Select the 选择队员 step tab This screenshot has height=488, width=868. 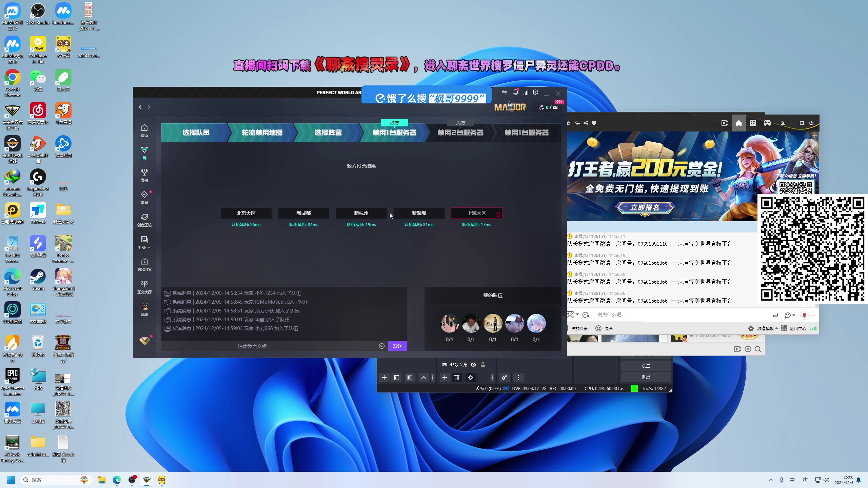(196, 133)
